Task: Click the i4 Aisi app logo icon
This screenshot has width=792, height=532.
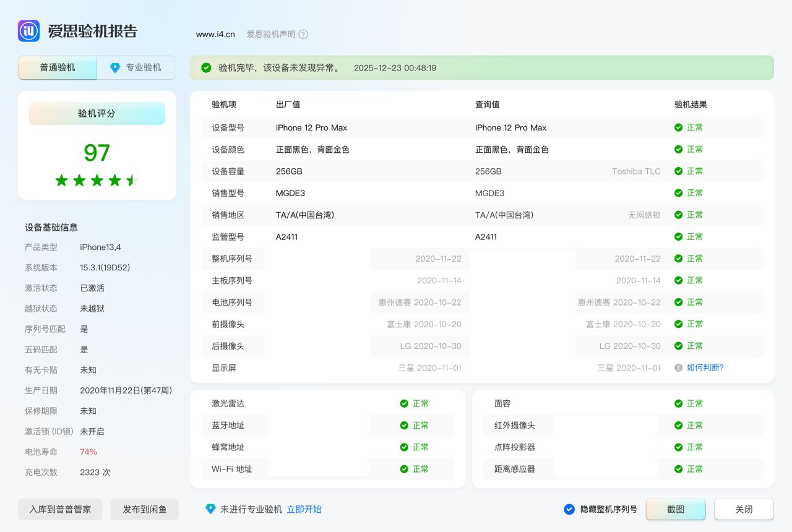Action: tap(29, 31)
